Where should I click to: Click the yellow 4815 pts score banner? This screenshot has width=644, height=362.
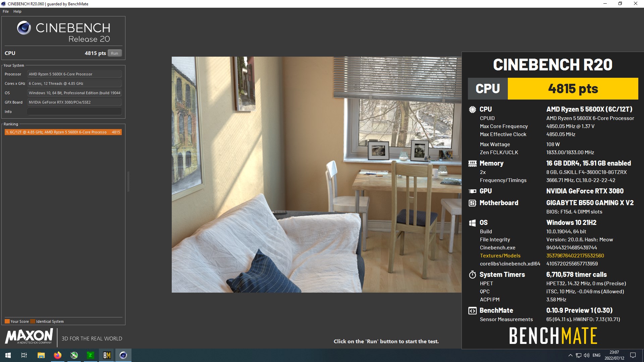pyautogui.click(x=573, y=89)
